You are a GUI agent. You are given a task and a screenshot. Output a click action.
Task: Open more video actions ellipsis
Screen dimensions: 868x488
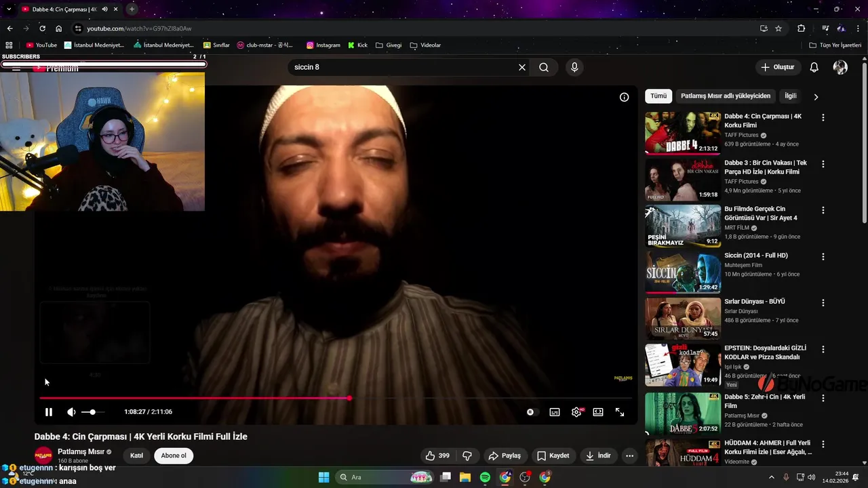[629, 455]
